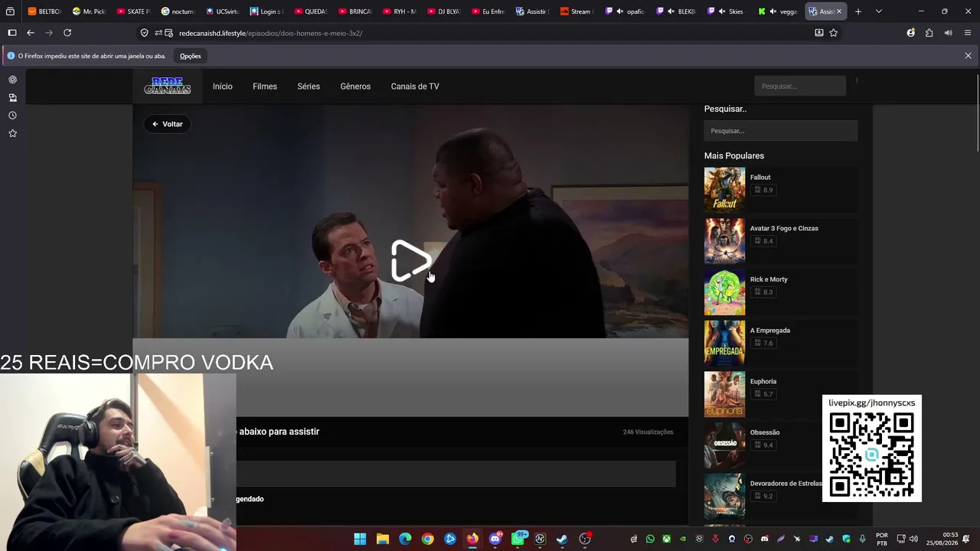Open the Firefox sidebar toggle
Screen dimensions: 980x551
point(11,33)
